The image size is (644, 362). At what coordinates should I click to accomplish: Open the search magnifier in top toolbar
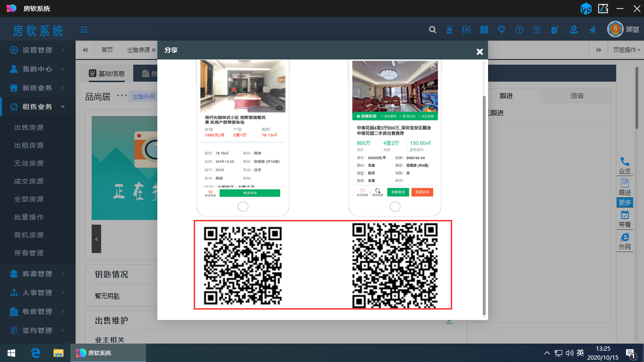click(432, 30)
